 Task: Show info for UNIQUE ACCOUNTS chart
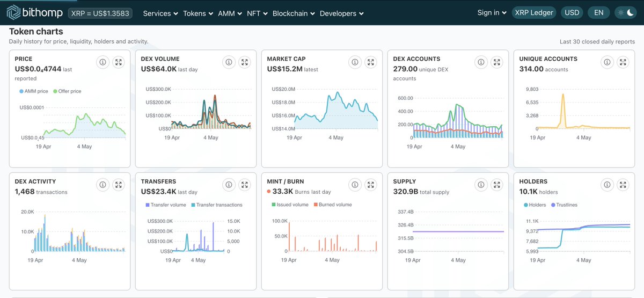point(607,62)
